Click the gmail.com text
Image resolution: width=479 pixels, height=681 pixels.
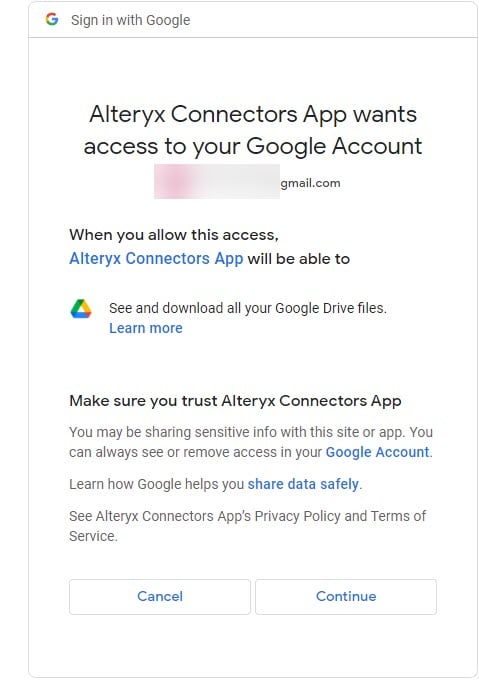[311, 183]
